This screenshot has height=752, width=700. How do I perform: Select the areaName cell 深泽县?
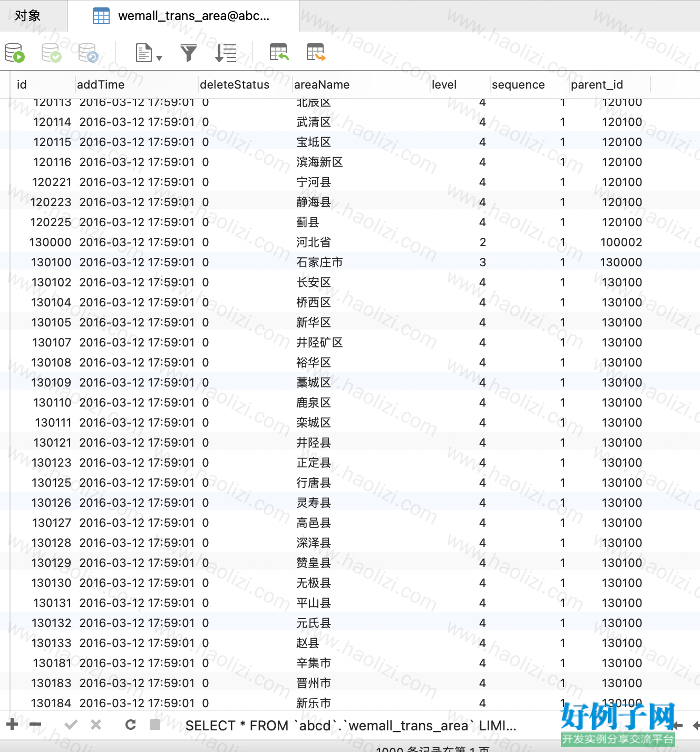[x=313, y=543]
